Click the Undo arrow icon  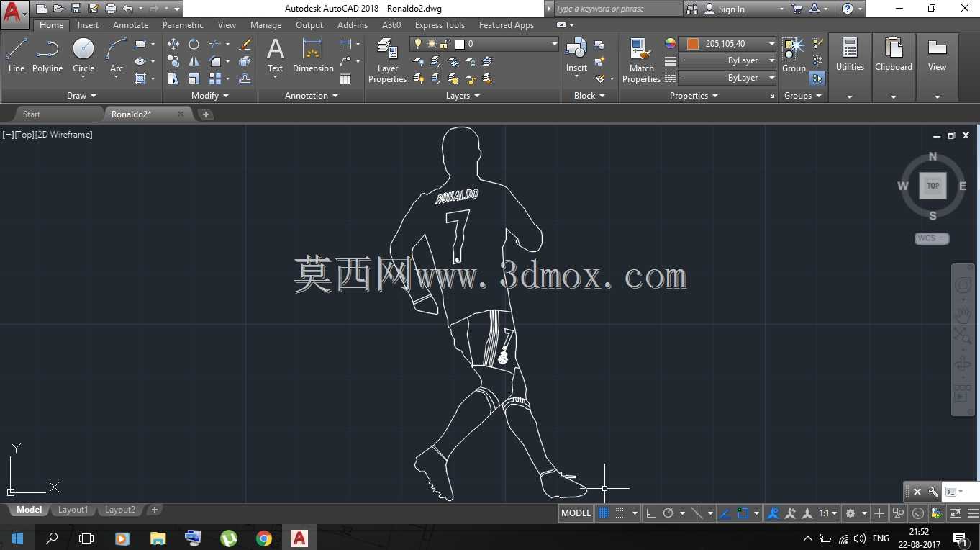[128, 9]
